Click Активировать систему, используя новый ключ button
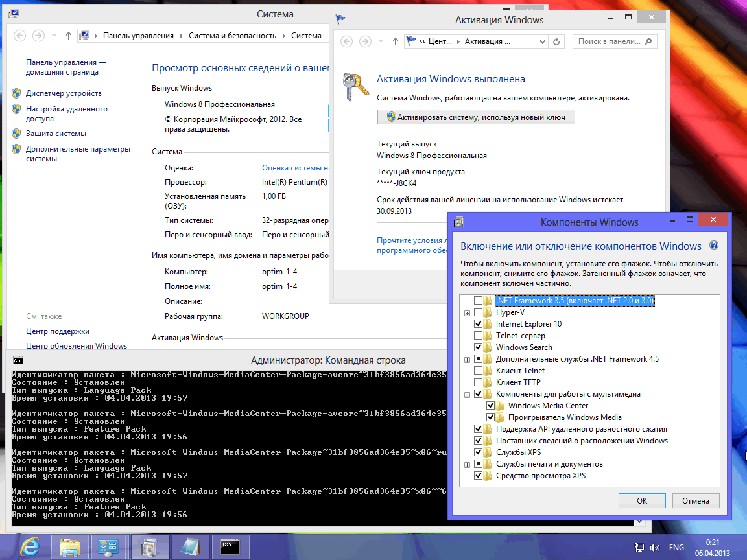 coord(476,117)
